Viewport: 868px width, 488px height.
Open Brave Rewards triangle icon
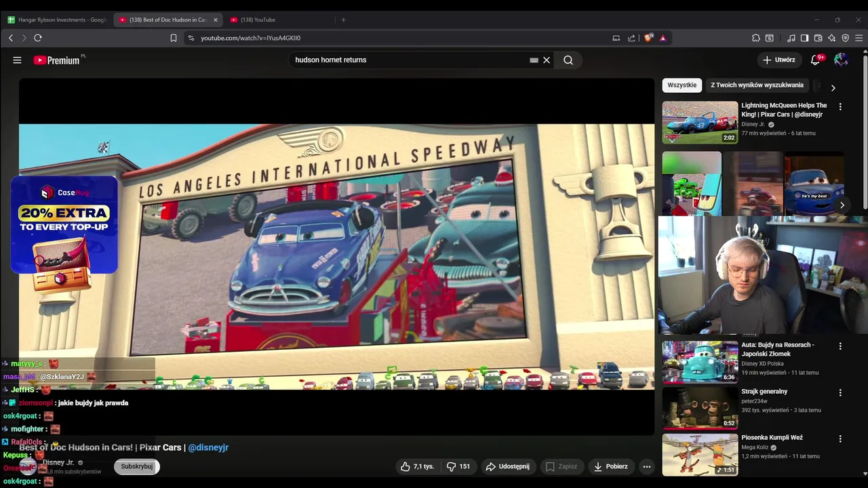(x=663, y=38)
